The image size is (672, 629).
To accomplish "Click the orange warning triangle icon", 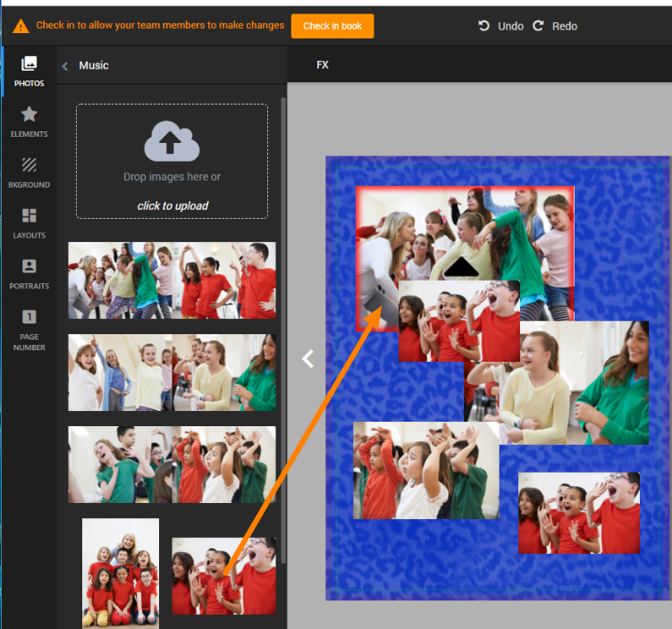I will [x=21, y=26].
